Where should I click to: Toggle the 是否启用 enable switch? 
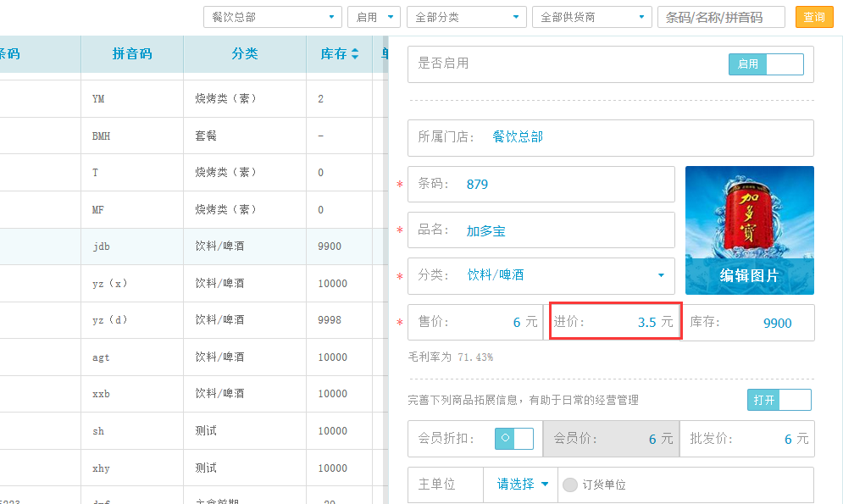pyautogui.click(x=766, y=64)
